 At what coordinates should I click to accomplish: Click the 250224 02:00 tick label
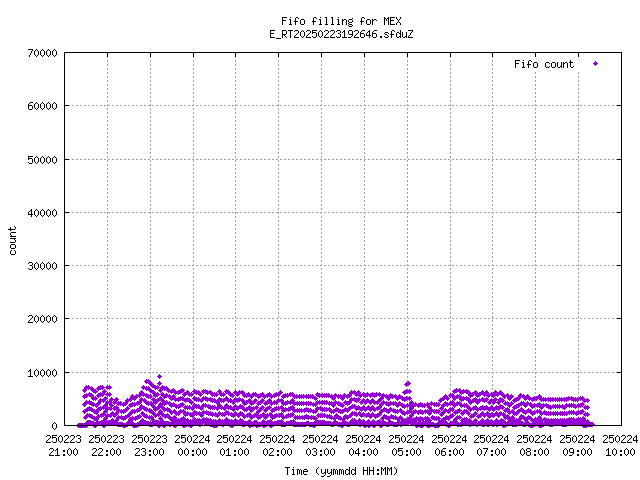click(x=277, y=446)
